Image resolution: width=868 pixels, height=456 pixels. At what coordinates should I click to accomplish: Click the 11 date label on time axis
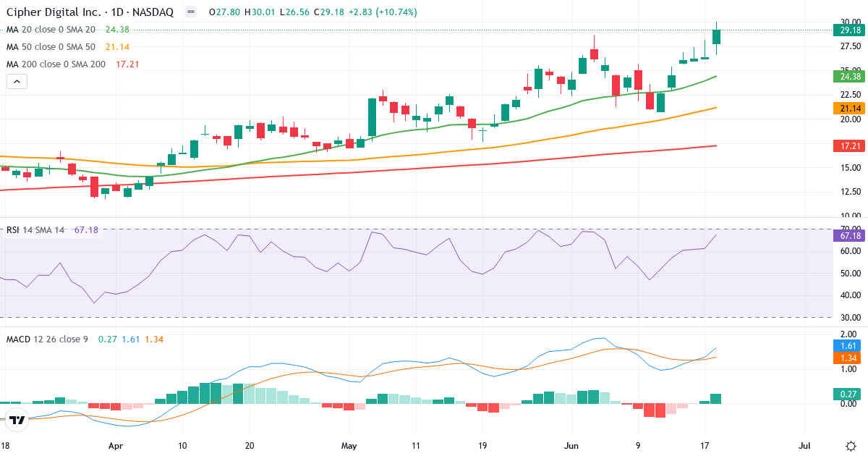click(415, 445)
